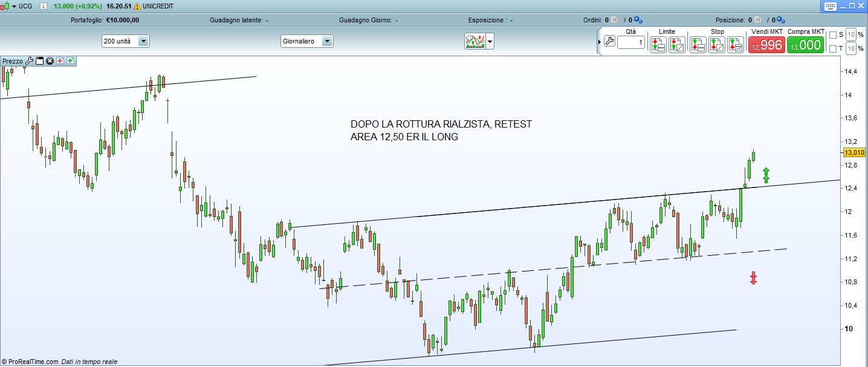
Task: Click the 13,000 (+0,92%) price text
Action: (79, 6)
